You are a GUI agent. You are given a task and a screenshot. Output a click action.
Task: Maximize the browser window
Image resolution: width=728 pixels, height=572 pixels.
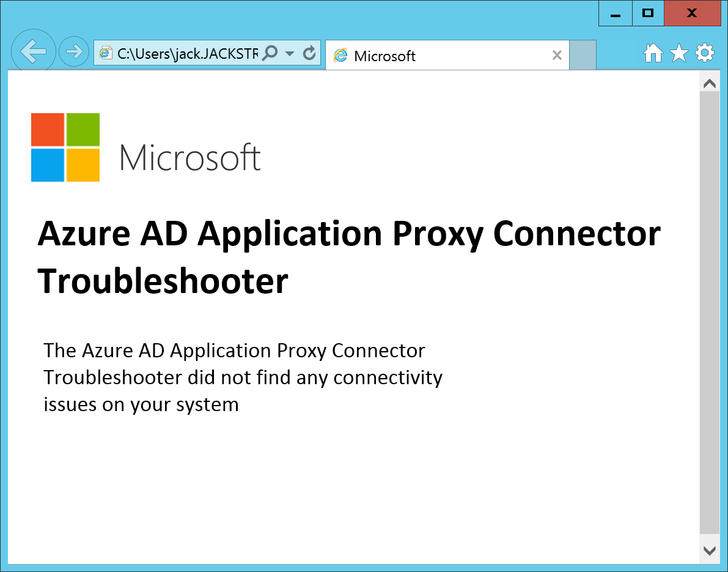(649, 13)
